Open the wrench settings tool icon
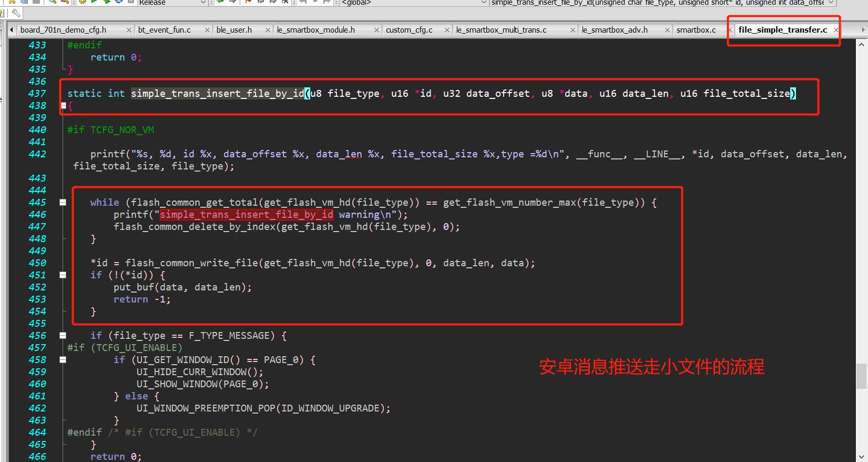 (x=16, y=13)
